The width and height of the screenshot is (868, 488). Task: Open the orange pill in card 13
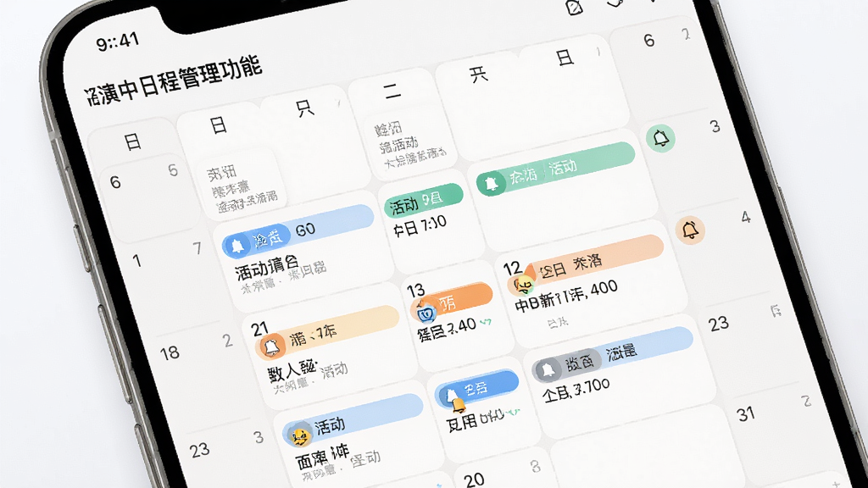pyautogui.click(x=453, y=302)
